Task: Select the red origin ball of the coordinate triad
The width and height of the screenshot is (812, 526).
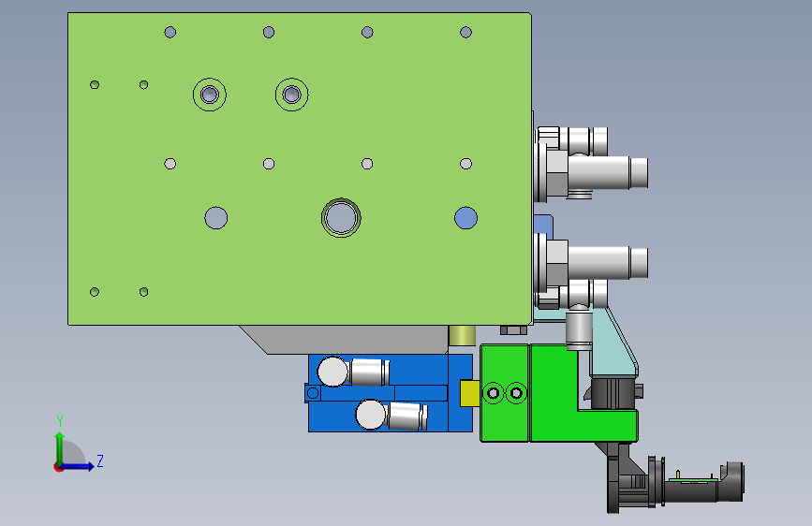Action: [58, 467]
